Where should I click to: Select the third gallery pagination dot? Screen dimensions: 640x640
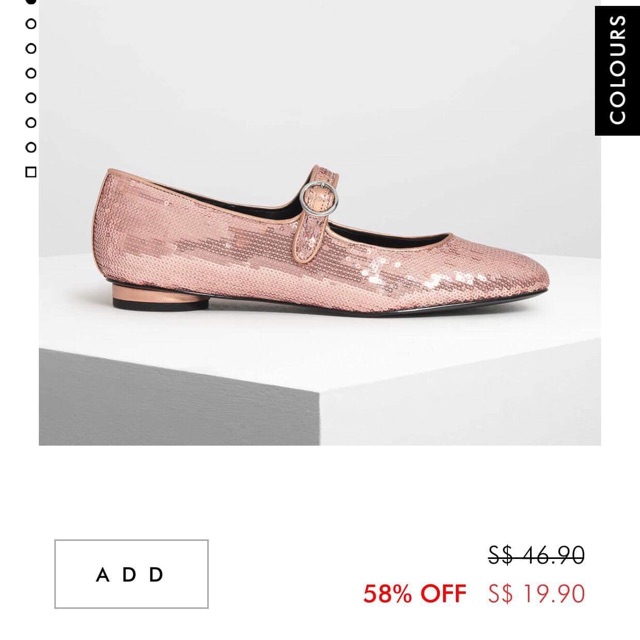pyautogui.click(x=30, y=48)
